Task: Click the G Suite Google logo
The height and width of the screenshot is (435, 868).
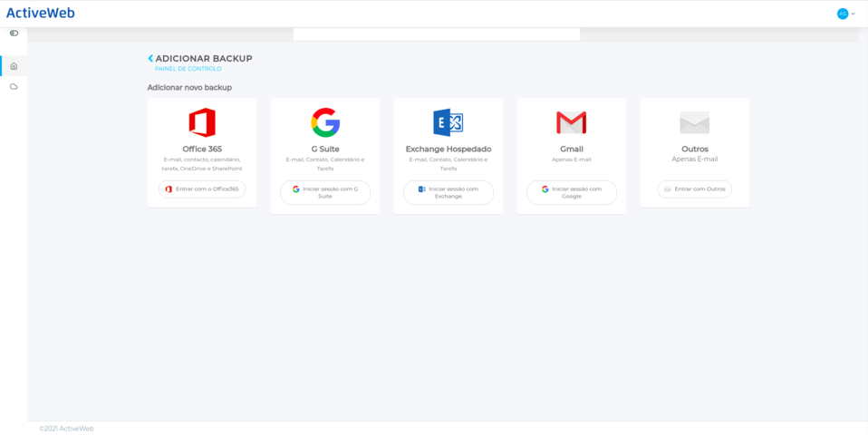Action: point(325,122)
